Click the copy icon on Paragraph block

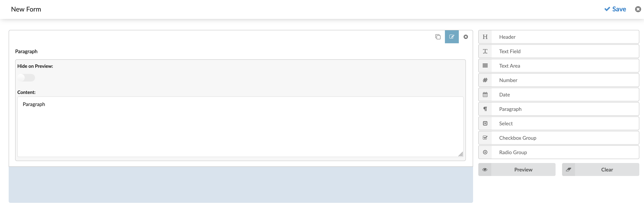(x=437, y=36)
